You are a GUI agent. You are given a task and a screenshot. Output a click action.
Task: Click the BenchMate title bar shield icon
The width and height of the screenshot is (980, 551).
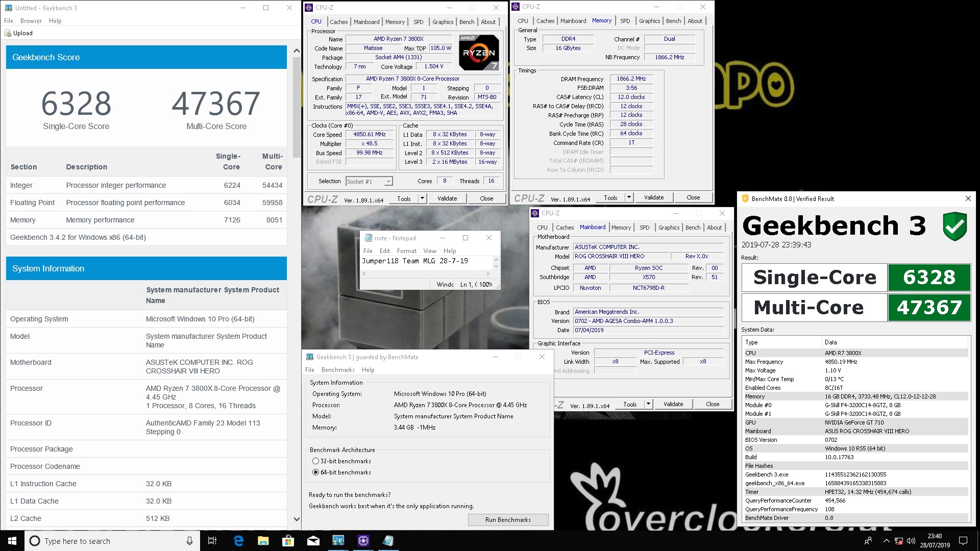click(745, 198)
